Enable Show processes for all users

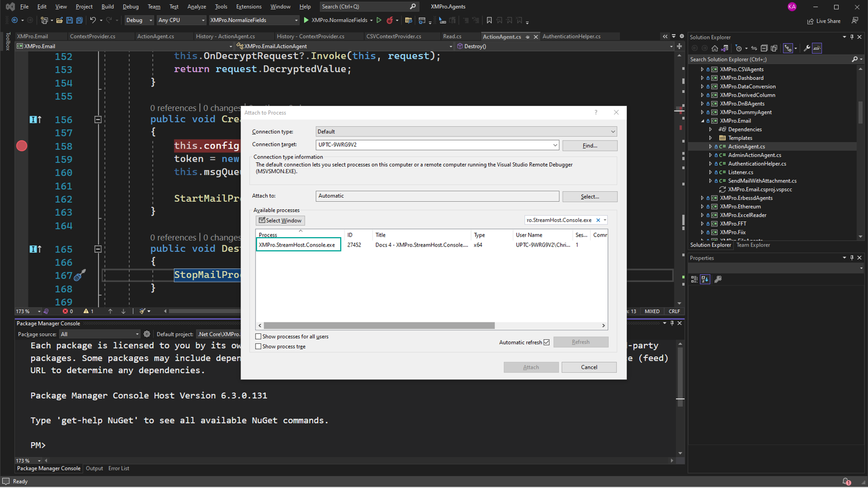click(x=258, y=337)
